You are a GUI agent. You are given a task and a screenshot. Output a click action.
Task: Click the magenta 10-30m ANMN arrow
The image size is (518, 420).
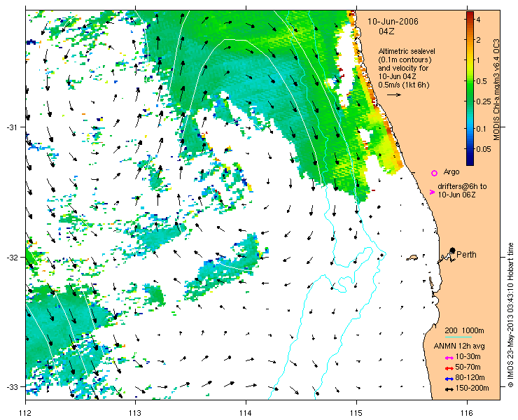click(449, 358)
